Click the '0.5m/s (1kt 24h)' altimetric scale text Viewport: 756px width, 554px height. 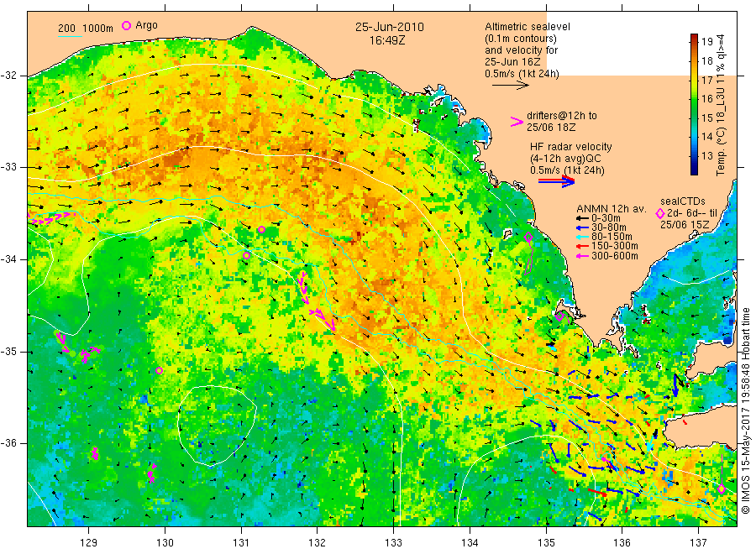coord(522,74)
